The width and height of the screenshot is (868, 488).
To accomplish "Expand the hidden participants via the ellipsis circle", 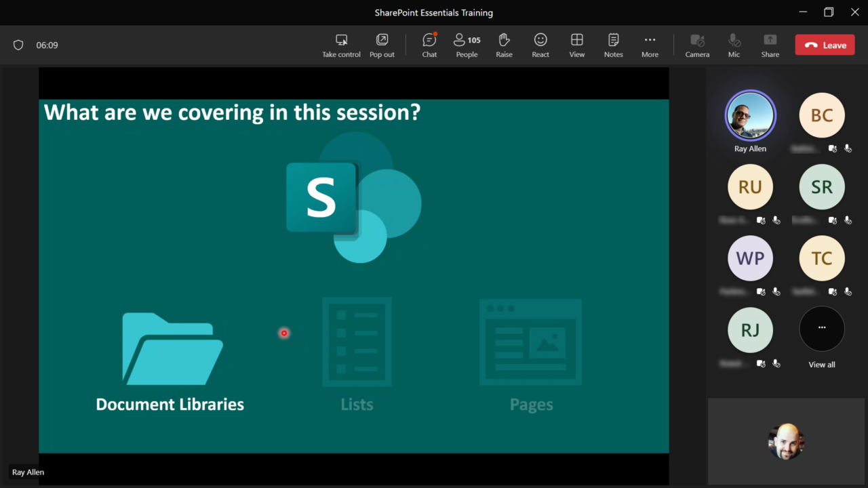I will click(x=821, y=329).
